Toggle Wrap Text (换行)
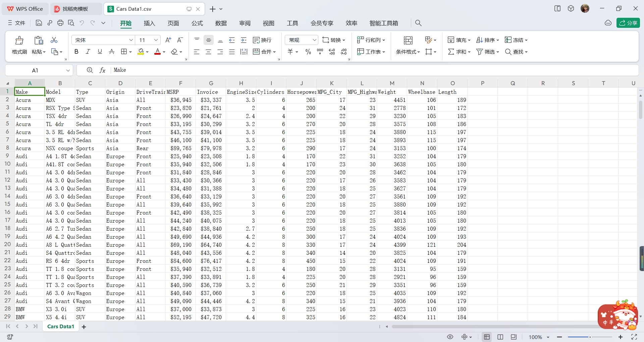The image size is (644, 342). [262, 40]
